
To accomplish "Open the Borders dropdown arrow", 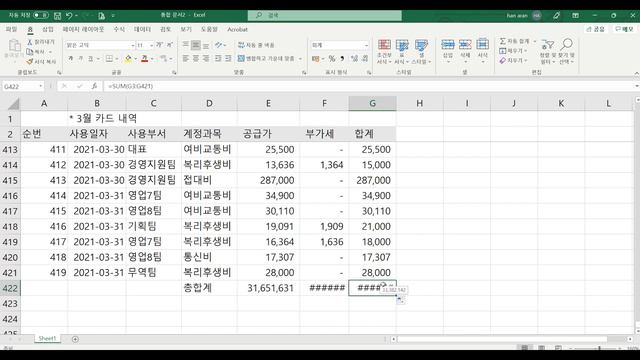I will (116, 59).
